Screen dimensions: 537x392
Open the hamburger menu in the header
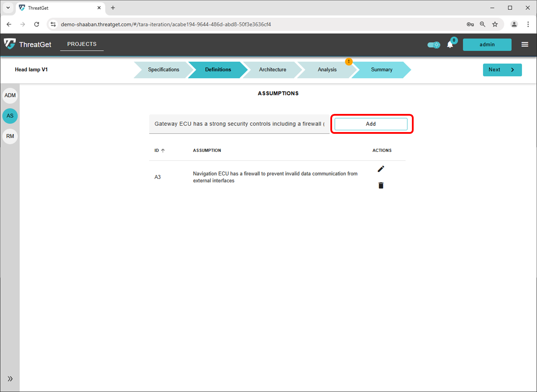pyautogui.click(x=524, y=45)
